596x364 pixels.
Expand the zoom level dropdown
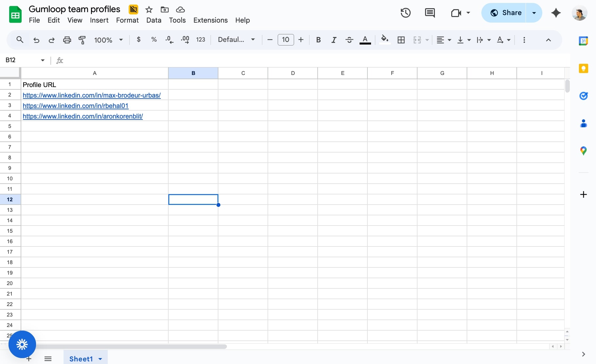click(121, 40)
